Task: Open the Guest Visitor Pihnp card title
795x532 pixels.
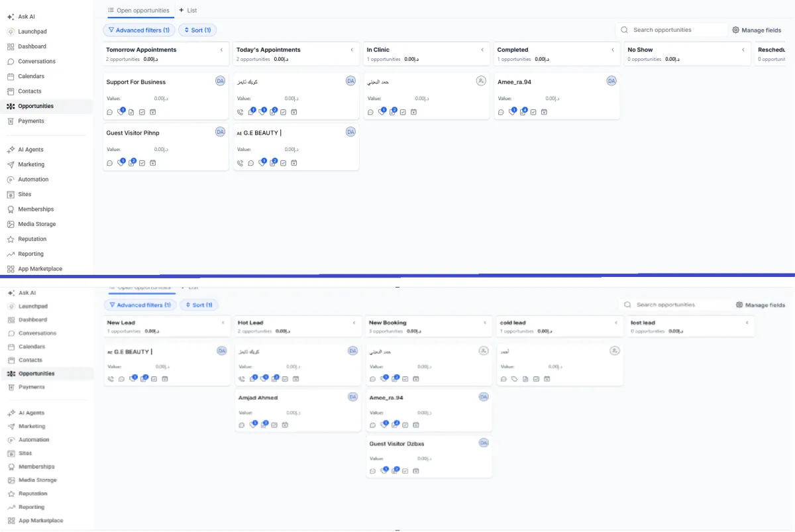Action: tap(133, 133)
